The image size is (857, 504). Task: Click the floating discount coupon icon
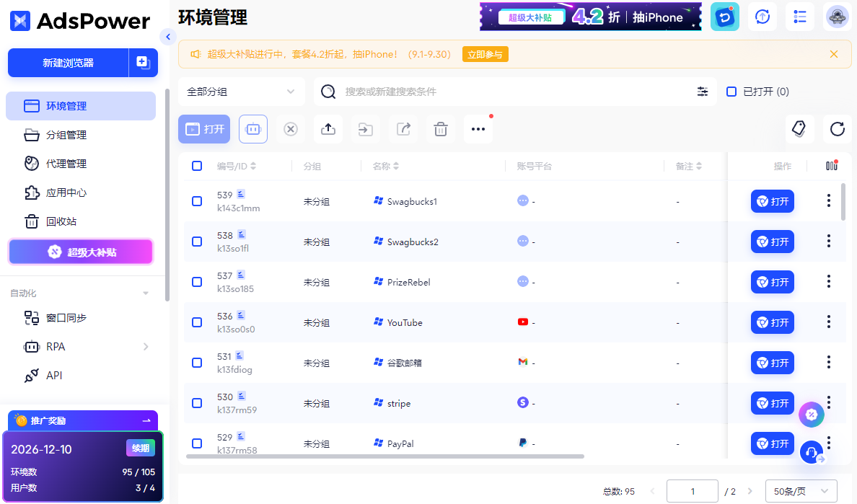point(811,415)
